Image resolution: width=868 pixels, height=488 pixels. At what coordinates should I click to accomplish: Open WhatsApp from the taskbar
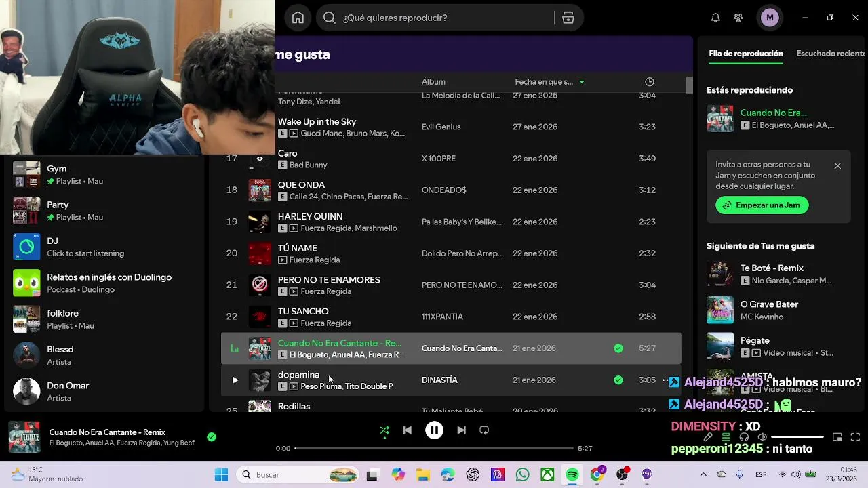[522, 475]
